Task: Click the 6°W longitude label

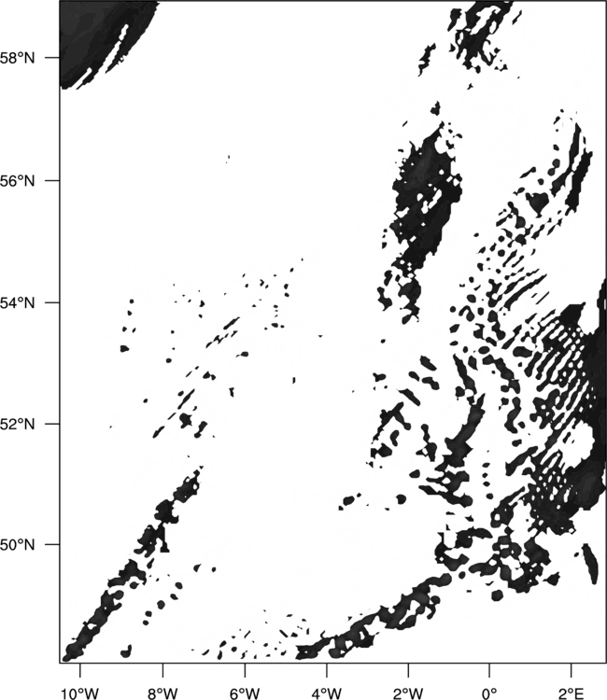Action: 245,693
